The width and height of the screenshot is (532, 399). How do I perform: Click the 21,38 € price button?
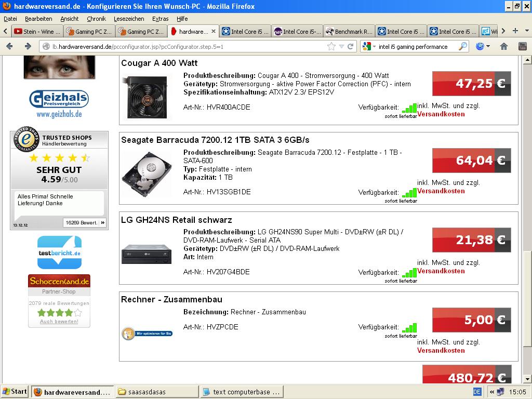472,240
